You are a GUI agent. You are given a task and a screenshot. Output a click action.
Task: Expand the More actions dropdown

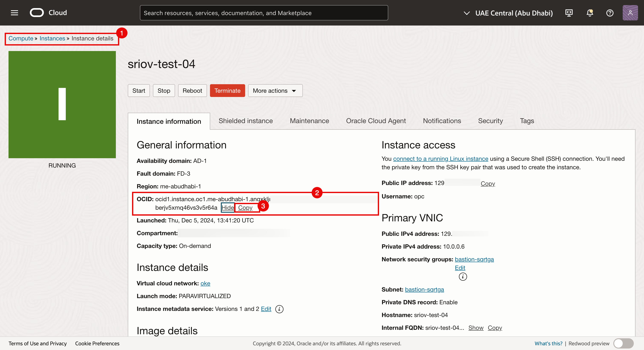(x=275, y=91)
